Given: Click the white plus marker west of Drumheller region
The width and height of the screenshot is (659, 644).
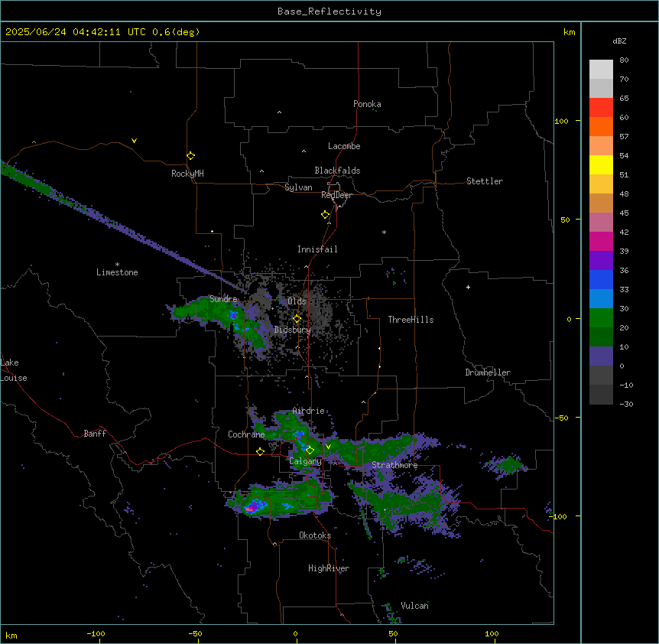Looking at the screenshot, I should pos(468,287).
